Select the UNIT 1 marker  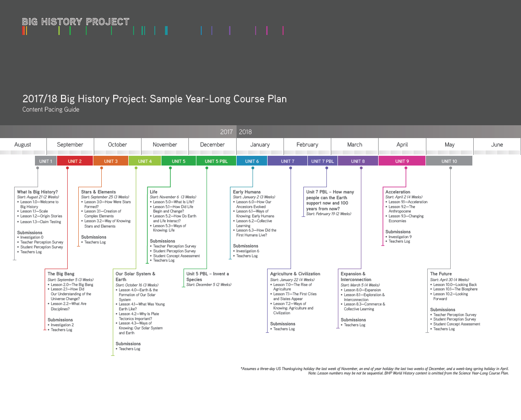[x=46, y=161]
